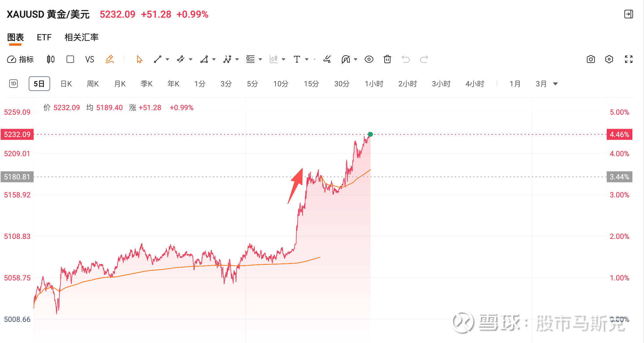Open the 相关汇率 tab
The height and width of the screenshot is (343, 644).
[81, 37]
